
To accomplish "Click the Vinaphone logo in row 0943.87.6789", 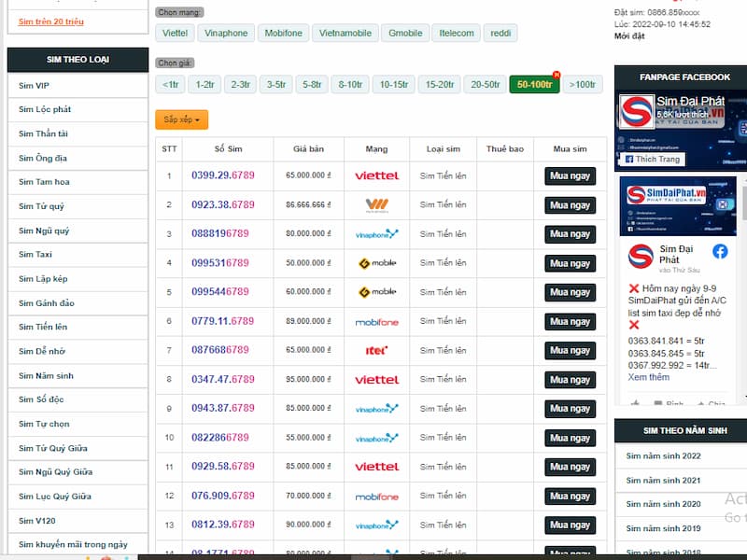I will click(377, 409).
